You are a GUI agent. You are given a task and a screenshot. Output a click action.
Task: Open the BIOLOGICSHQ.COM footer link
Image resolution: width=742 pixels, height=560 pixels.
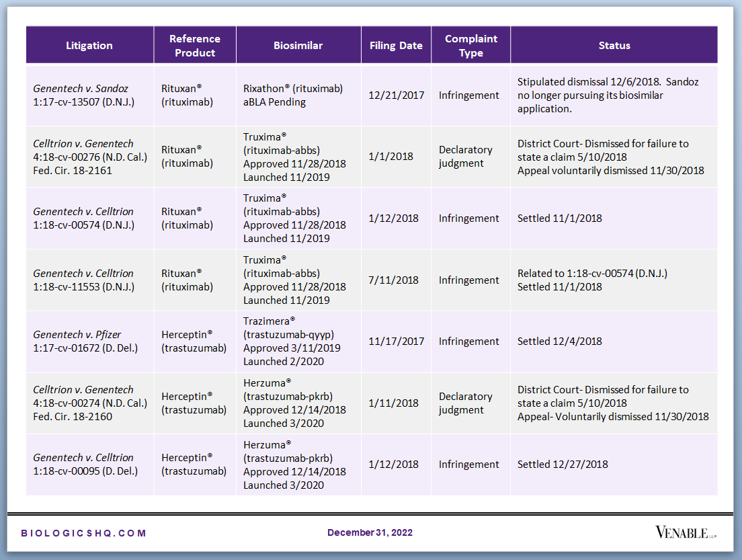83,533
